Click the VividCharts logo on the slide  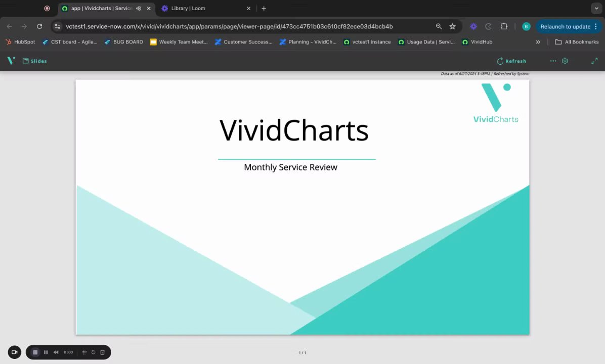pos(496,103)
